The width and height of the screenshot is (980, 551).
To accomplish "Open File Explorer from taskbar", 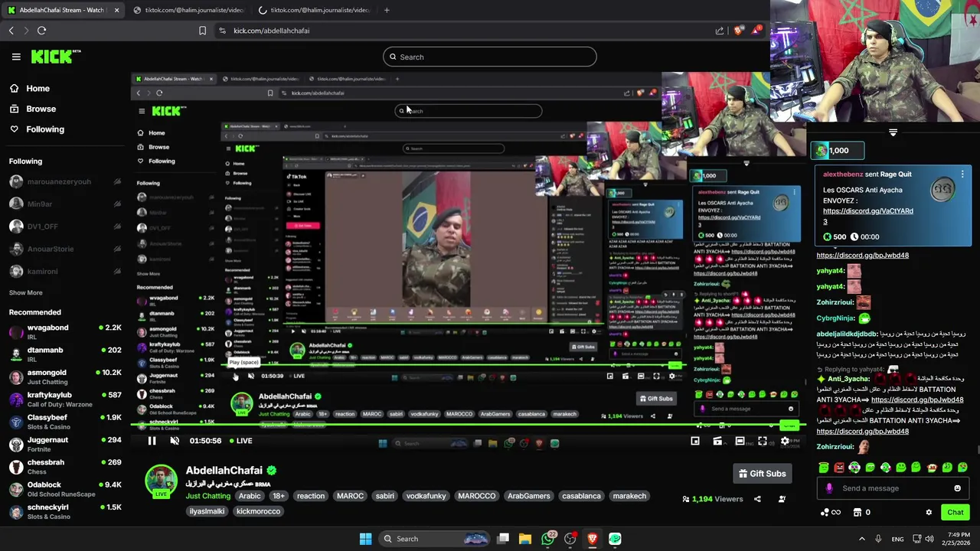I will pyautogui.click(x=525, y=539).
